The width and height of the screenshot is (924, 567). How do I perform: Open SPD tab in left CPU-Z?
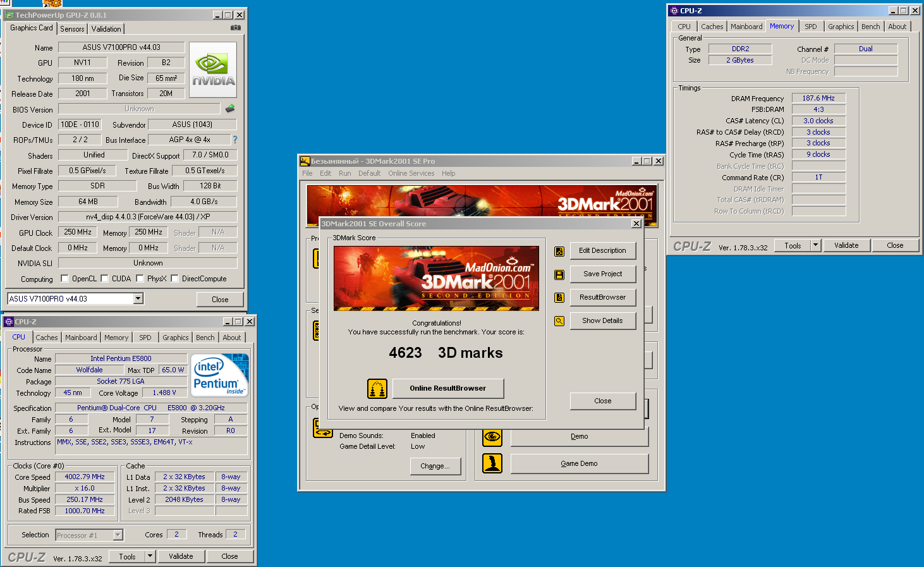tap(145, 338)
